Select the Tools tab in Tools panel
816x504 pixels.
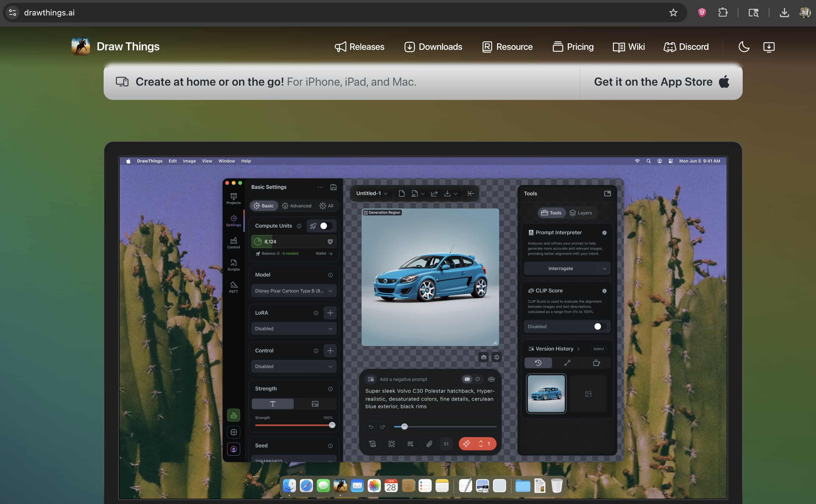551,213
